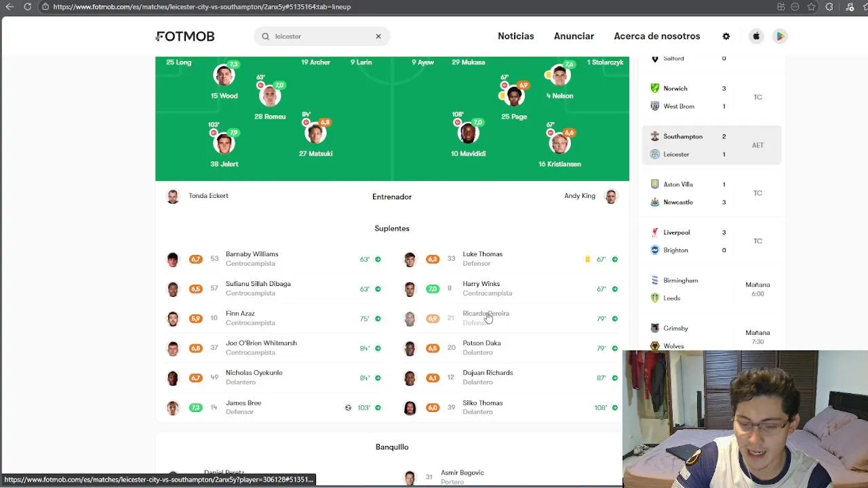
Task: Open Liverpool vs Brighton match
Action: pos(712,241)
